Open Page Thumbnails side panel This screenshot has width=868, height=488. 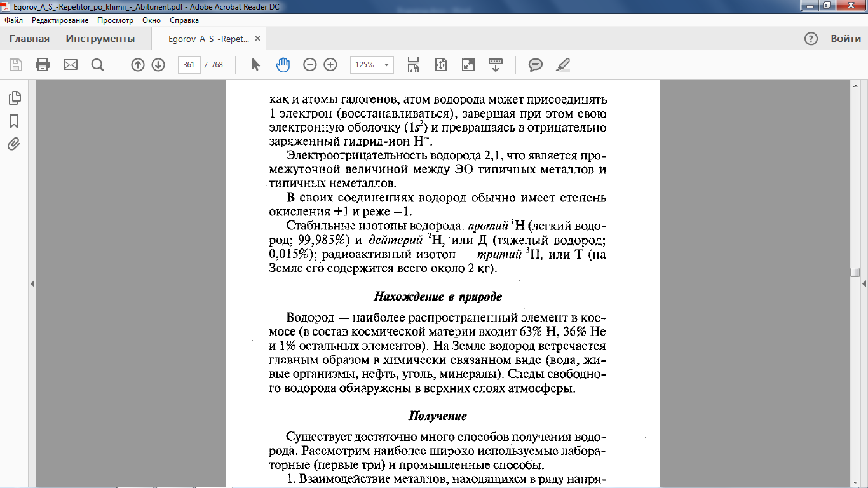pyautogui.click(x=14, y=98)
